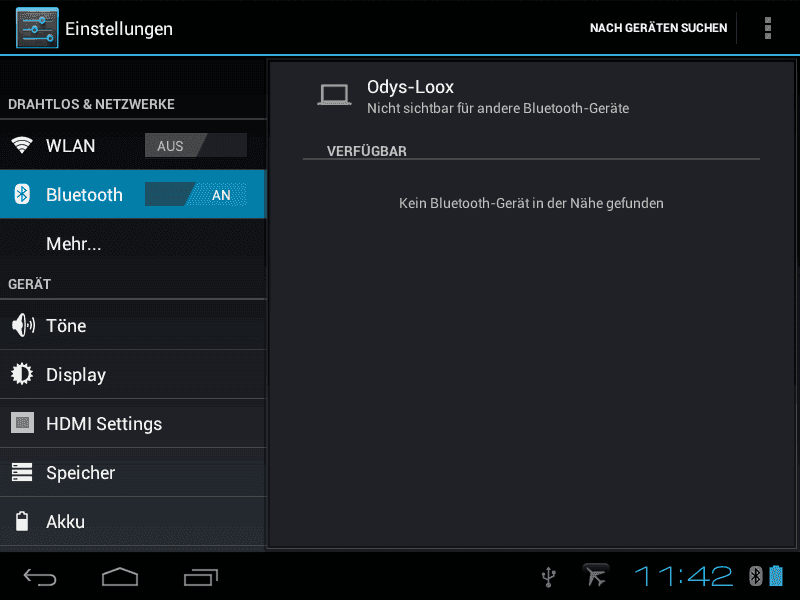Image resolution: width=800 pixels, height=600 pixels.
Task: Tap the Odys-Loox device entry
Action: coord(531,96)
